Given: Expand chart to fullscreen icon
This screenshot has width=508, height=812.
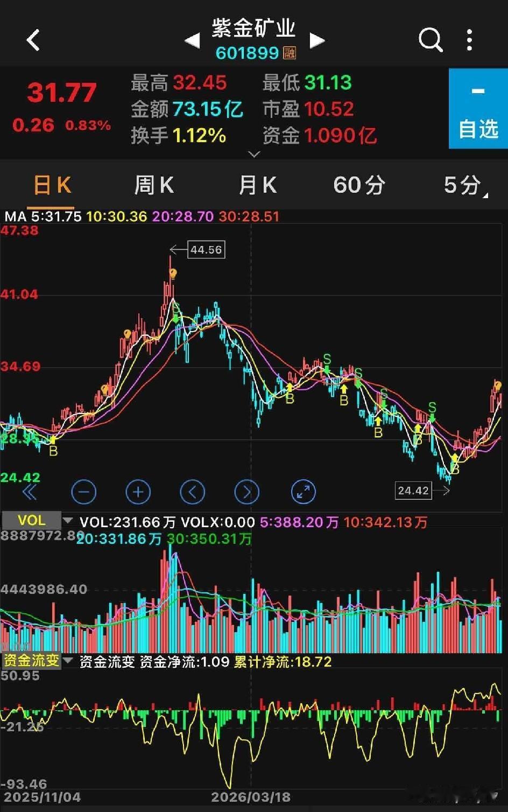Looking at the screenshot, I should pos(303,492).
